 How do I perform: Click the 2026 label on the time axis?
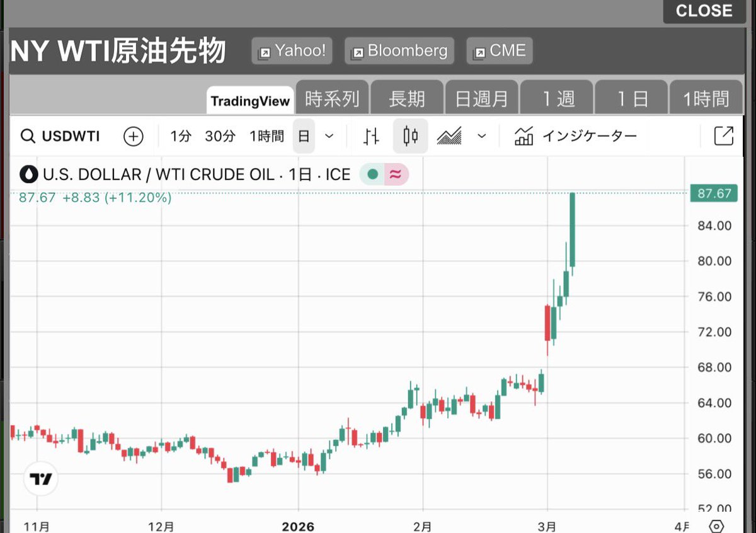[x=298, y=526]
